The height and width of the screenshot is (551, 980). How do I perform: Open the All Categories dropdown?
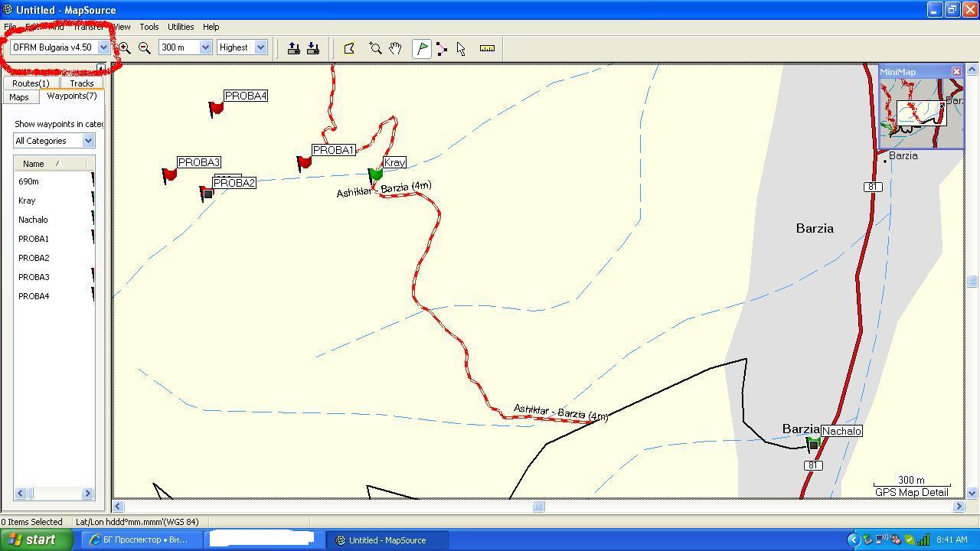[88, 141]
